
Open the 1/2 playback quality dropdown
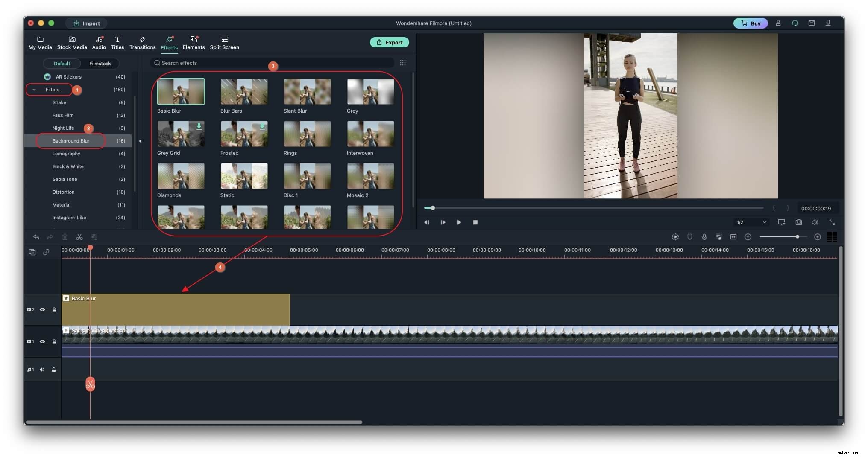tap(751, 222)
